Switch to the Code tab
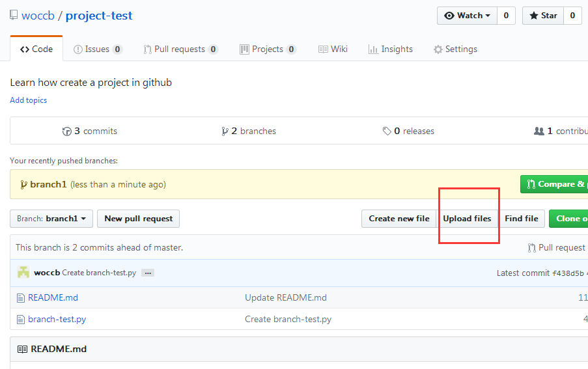The height and width of the screenshot is (369, 588). tap(36, 49)
